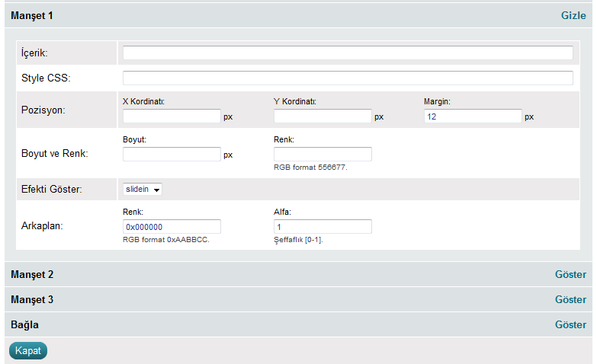
Task: Click the Arkaplan Renk field with 0x000000
Action: pyautogui.click(x=172, y=227)
